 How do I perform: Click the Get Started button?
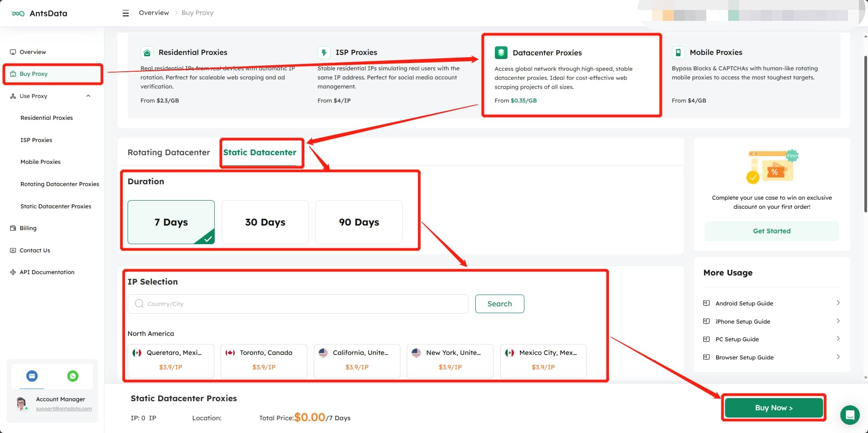tap(772, 231)
